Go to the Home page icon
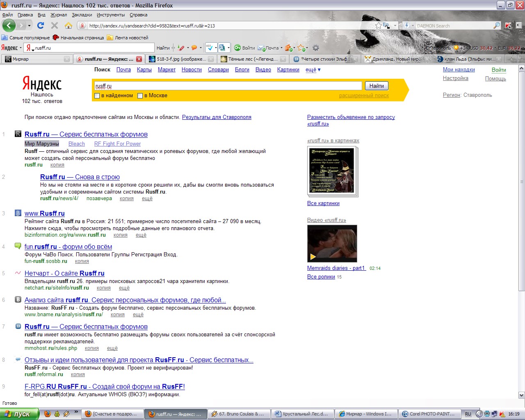 click(x=68, y=25)
